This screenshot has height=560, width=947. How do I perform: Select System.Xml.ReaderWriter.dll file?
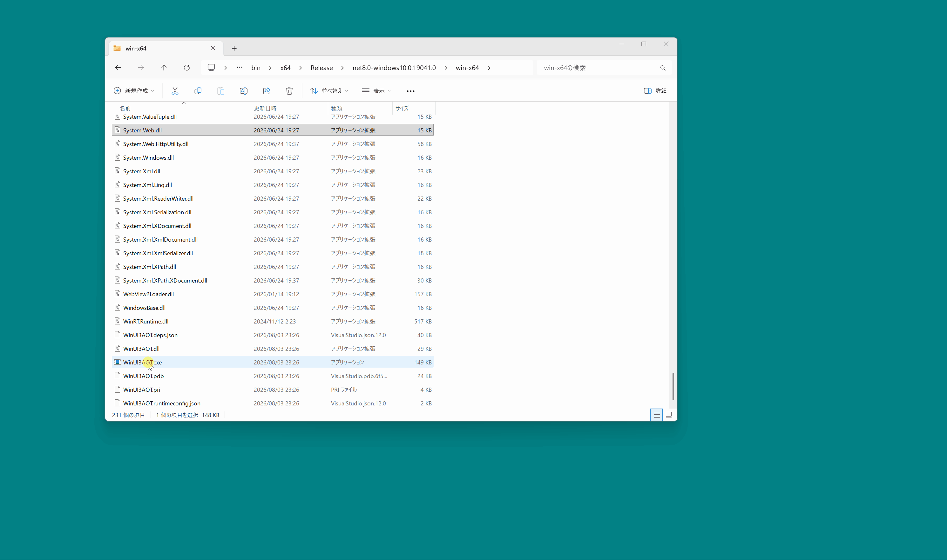point(273,198)
